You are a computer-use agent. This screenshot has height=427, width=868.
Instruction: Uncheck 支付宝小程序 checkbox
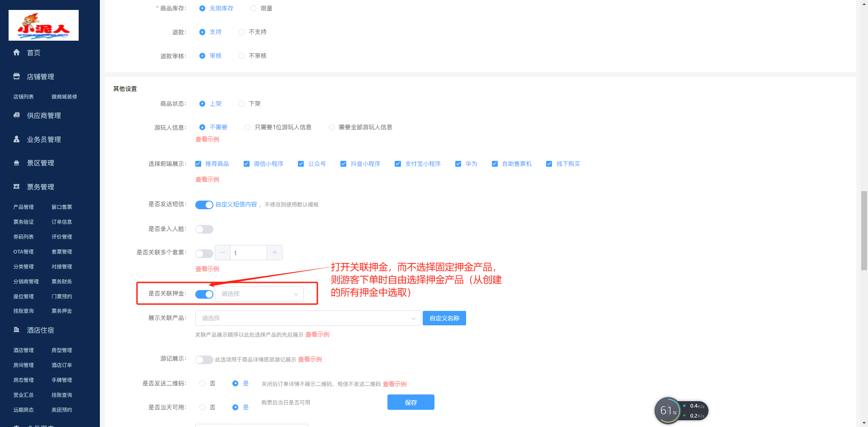pyautogui.click(x=398, y=164)
